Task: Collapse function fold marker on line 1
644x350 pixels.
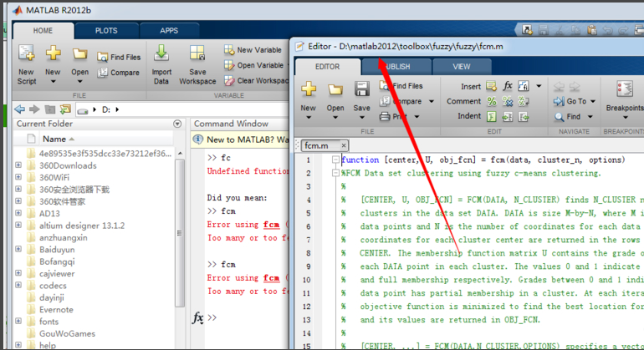Action: pos(335,160)
